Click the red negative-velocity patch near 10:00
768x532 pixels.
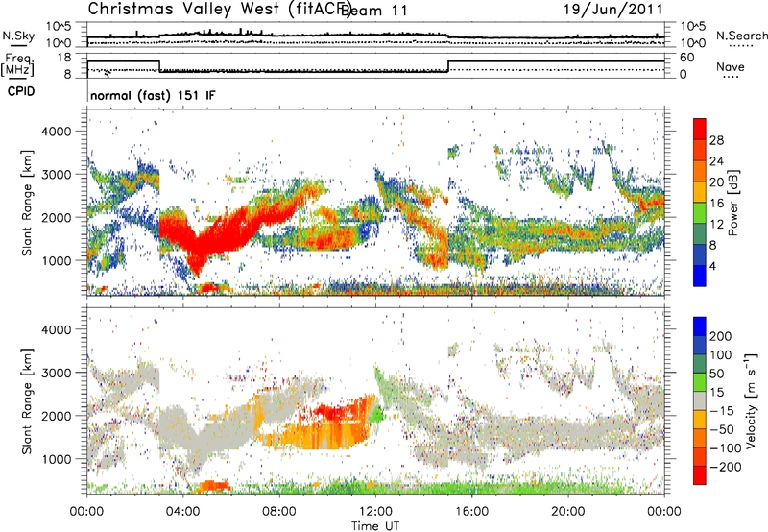point(333,412)
